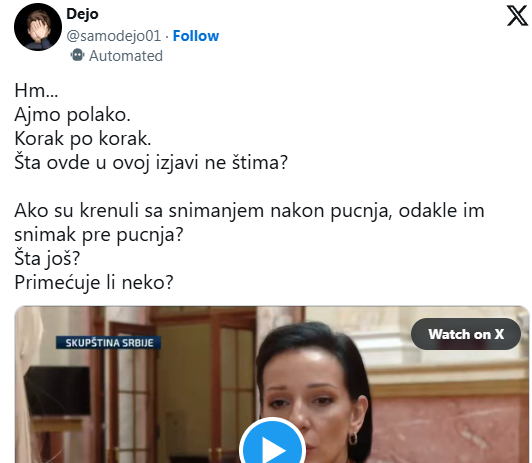
Task: Click the question Šta ovde u ovoj izjavi ne štima?
Action: click(151, 162)
